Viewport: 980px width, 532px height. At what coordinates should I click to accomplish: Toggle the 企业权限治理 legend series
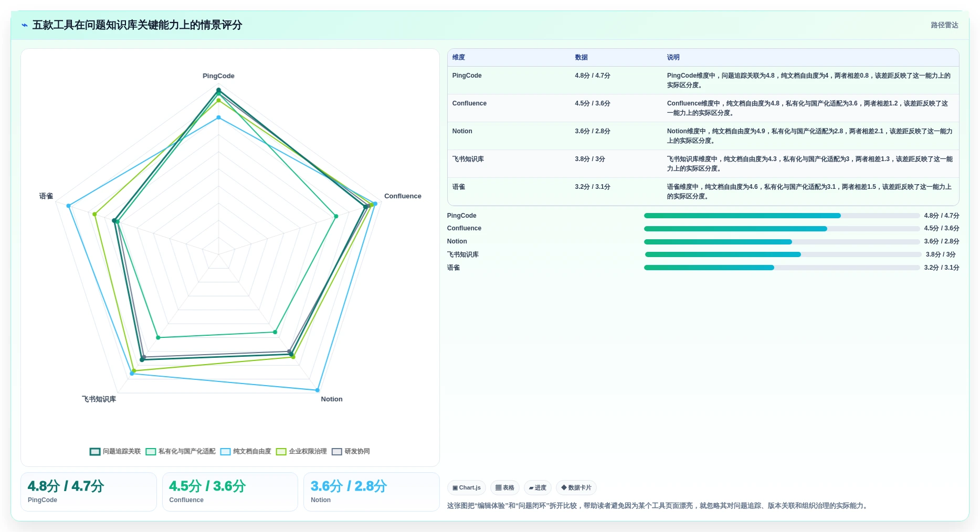click(301, 451)
